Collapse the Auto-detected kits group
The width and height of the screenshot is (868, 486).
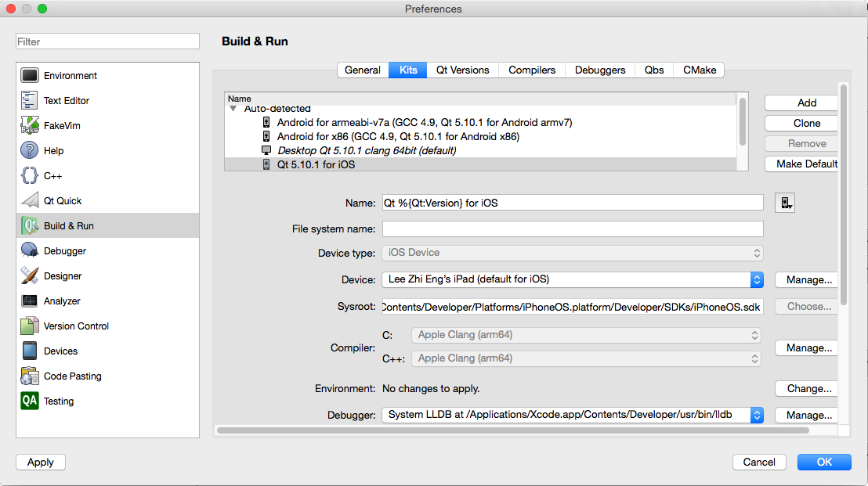pos(233,109)
